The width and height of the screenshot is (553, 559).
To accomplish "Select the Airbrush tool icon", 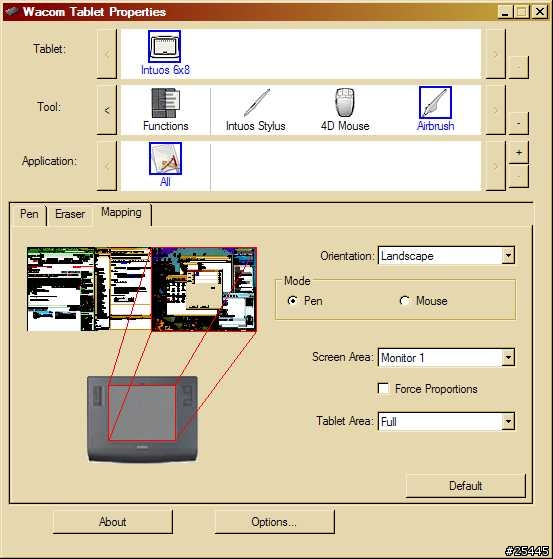I will tap(435, 103).
